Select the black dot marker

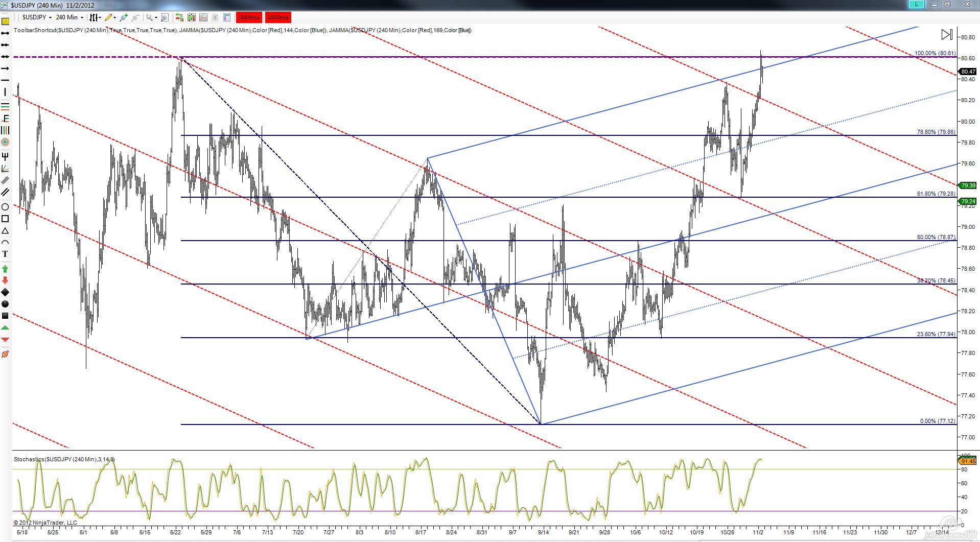[x=5, y=304]
